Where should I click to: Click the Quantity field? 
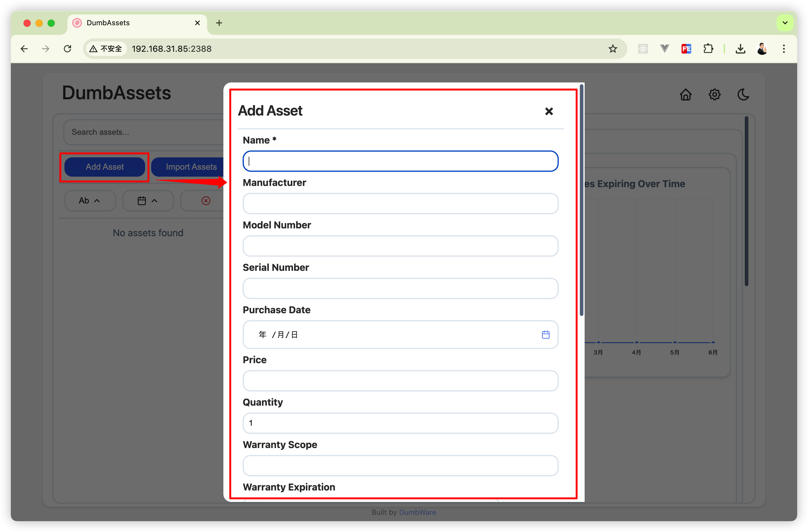tap(400, 423)
